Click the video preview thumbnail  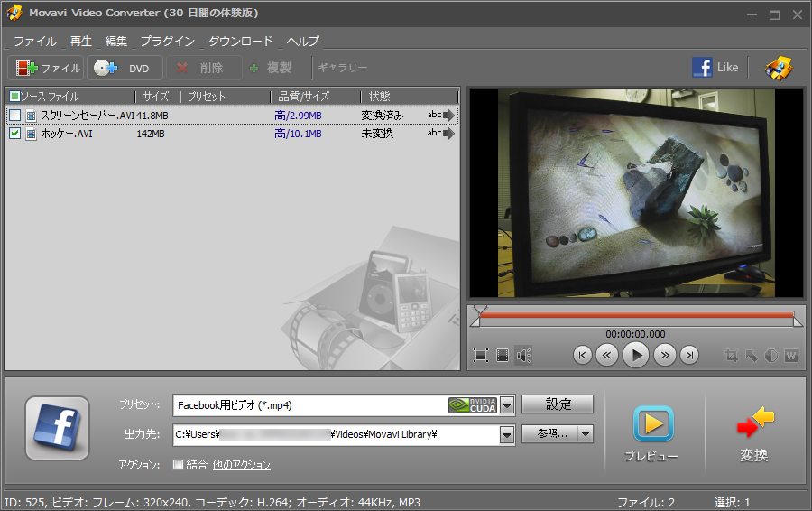pos(636,193)
